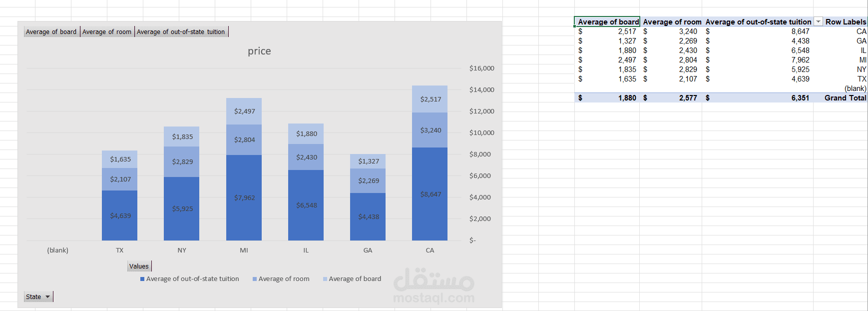
Task: Select Grand Total tuition cell 6,351
Action: pyautogui.click(x=758, y=97)
